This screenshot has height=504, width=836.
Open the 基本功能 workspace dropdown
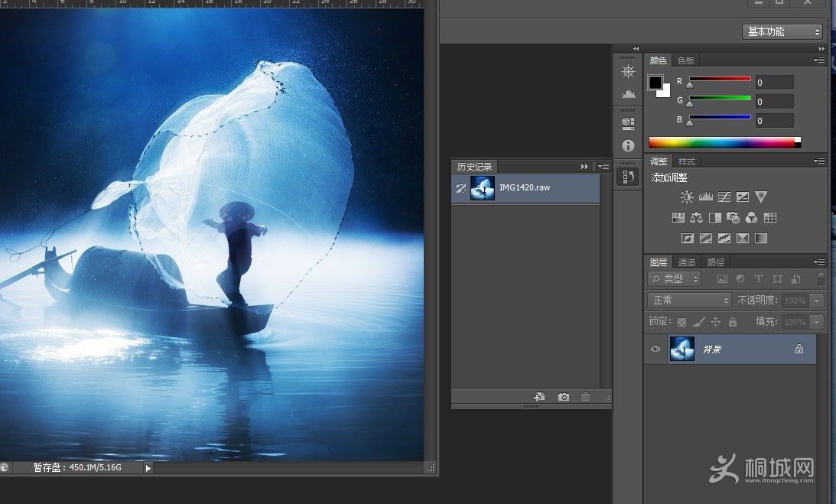click(782, 32)
